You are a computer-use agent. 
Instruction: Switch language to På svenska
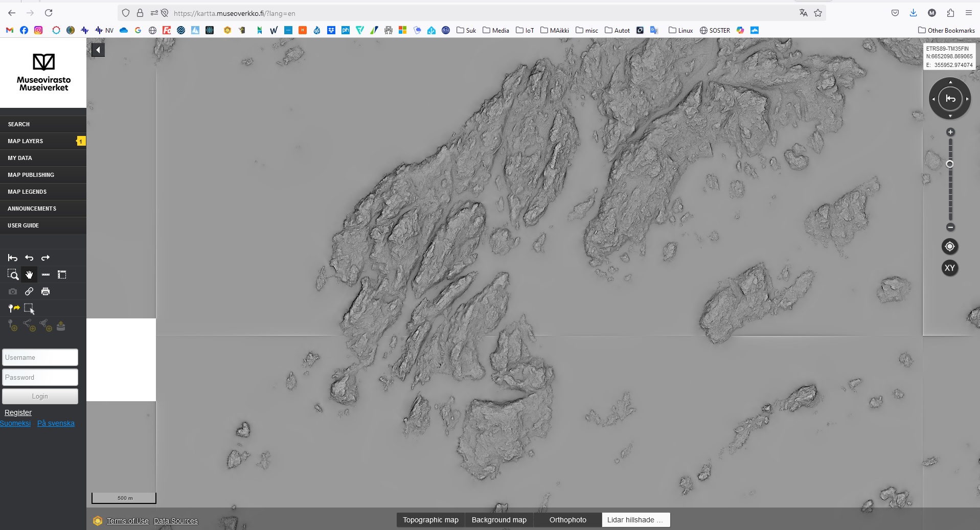coord(56,423)
